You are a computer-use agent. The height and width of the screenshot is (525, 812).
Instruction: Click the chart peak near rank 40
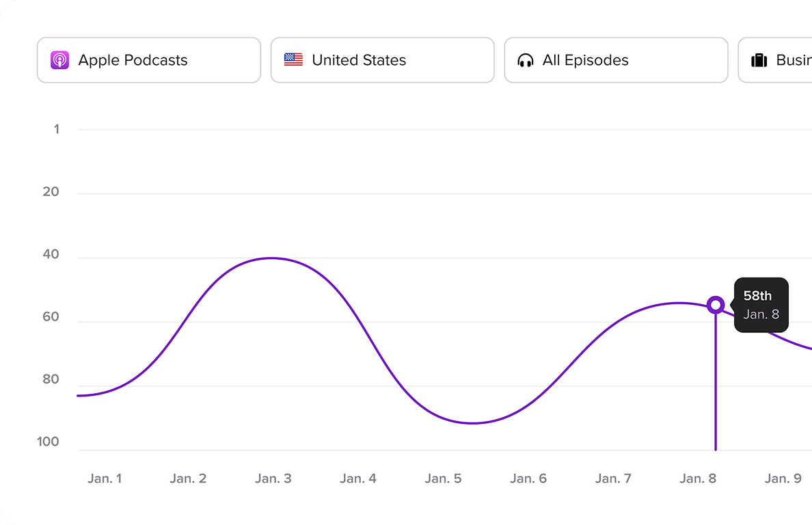coord(272,258)
